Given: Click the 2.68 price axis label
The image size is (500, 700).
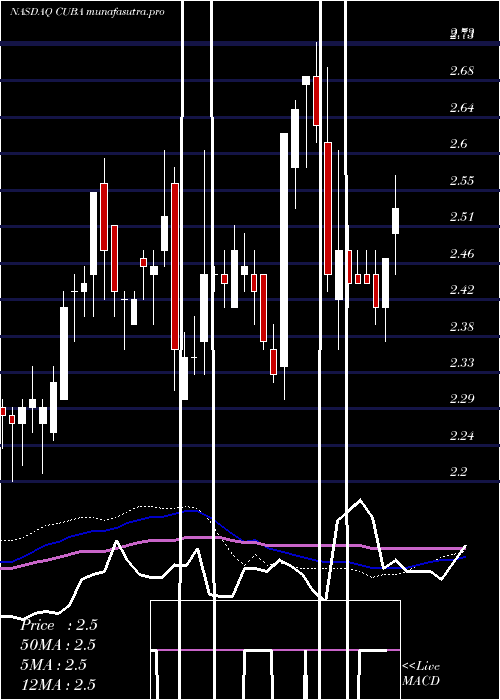Looking at the screenshot, I should point(462,71).
